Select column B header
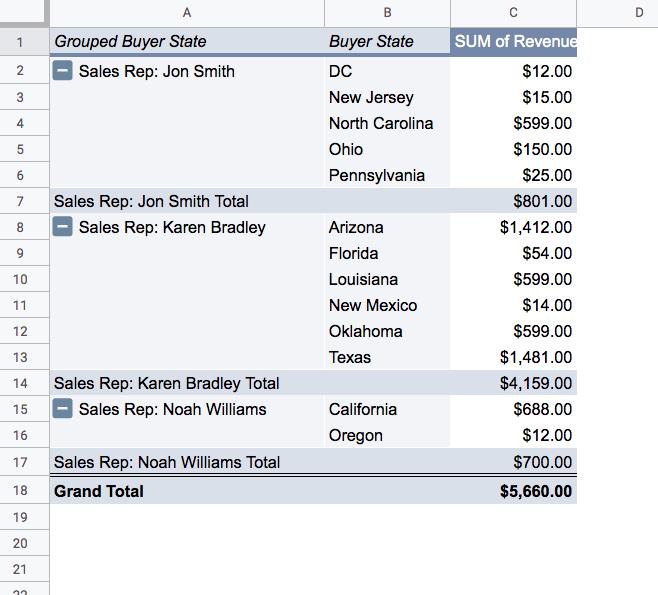The height and width of the screenshot is (595, 658). coord(387,13)
